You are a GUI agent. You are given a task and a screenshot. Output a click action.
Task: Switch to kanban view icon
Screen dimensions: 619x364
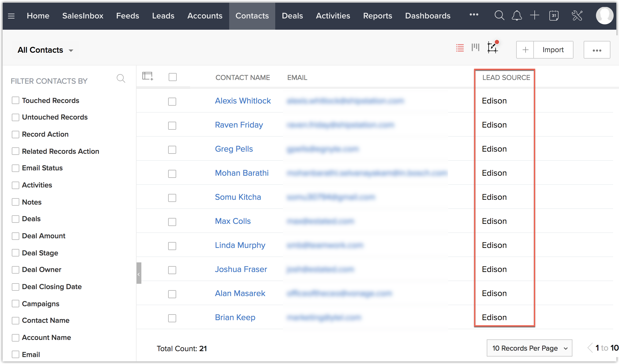click(475, 48)
